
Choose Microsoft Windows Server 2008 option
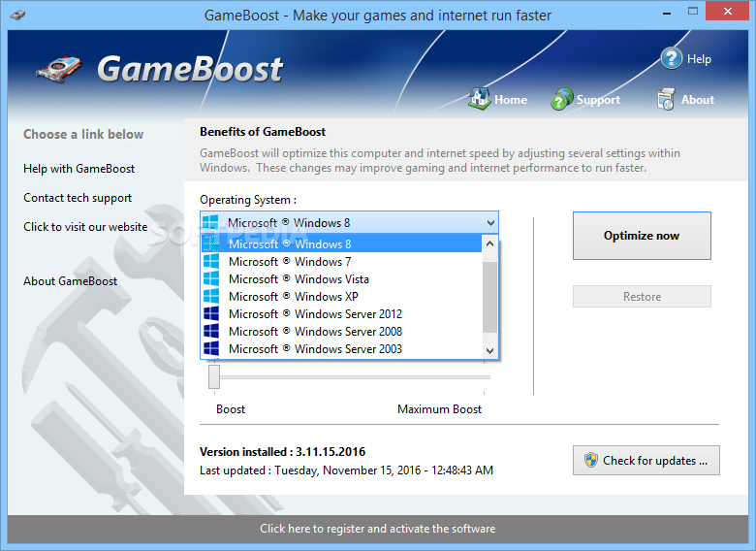tap(341, 331)
